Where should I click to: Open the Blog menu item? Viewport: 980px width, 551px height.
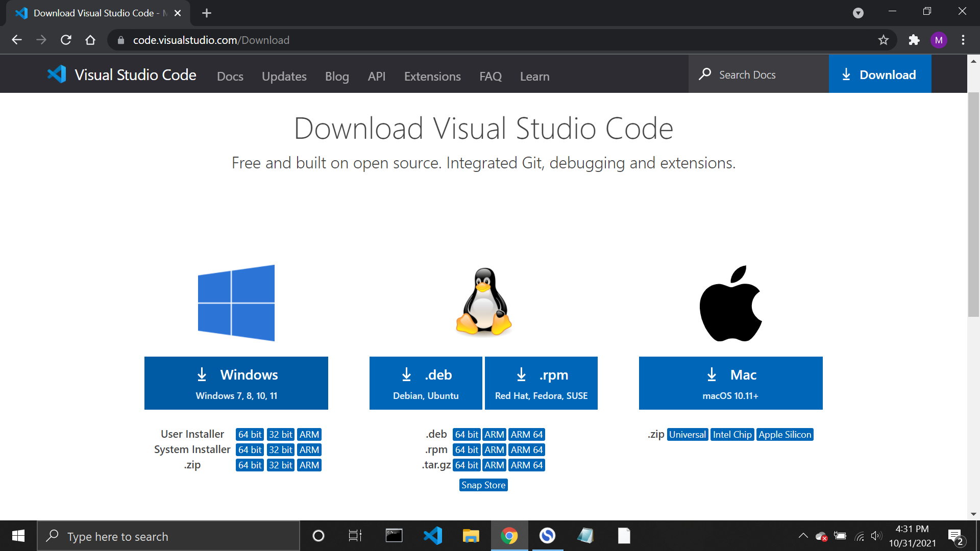[337, 77]
